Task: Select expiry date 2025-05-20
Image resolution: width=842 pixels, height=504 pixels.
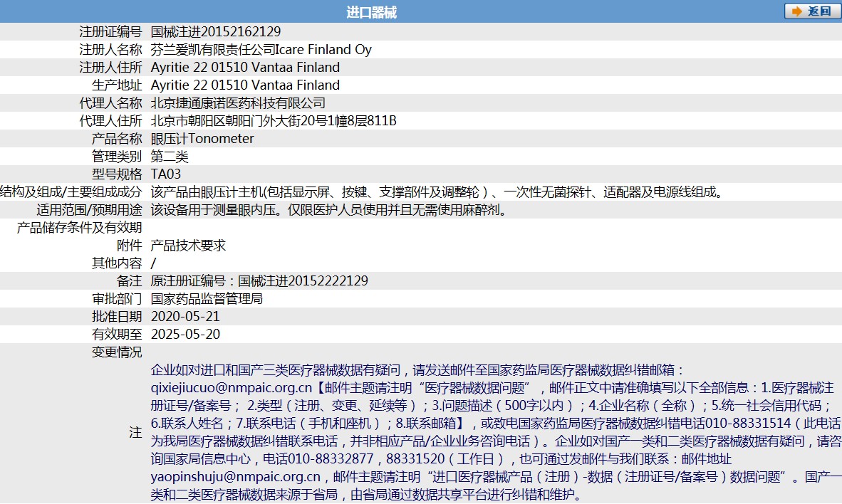Action: 185,334
